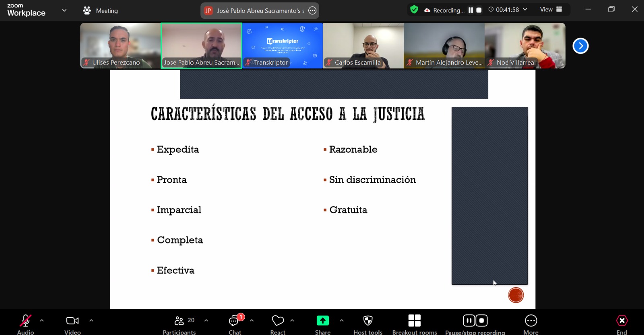Unmute microphone with Audio button
This screenshot has height=335, width=644.
25,321
